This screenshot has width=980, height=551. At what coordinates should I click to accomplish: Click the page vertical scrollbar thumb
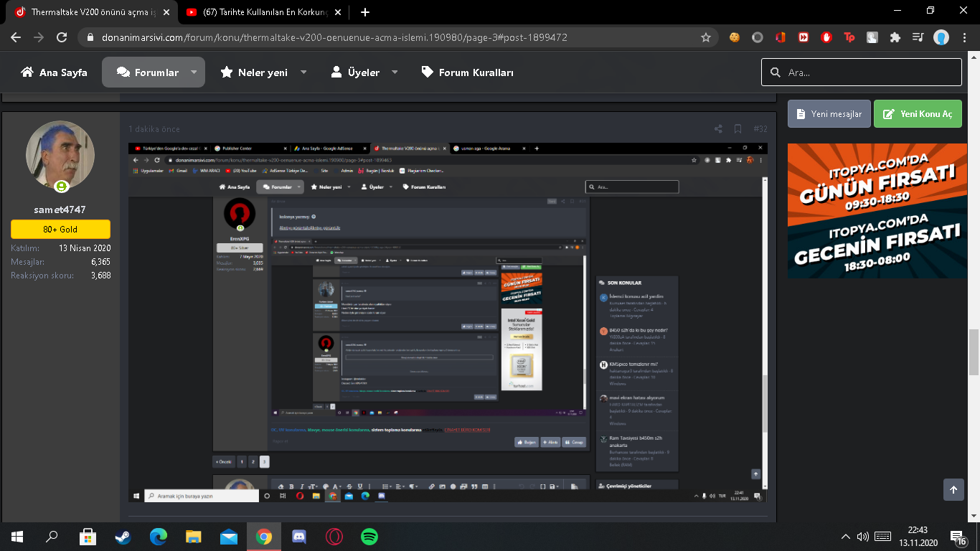point(974,352)
